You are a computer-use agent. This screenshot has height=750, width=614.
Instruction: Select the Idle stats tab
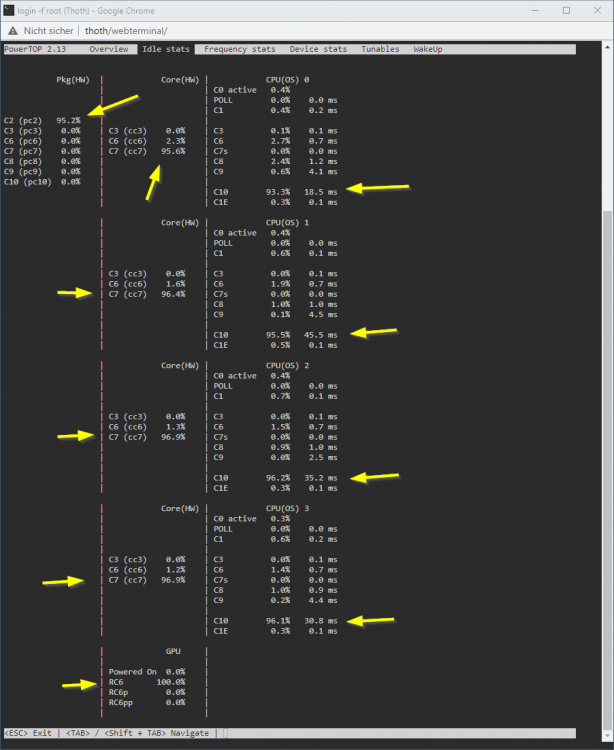tap(166, 49)
